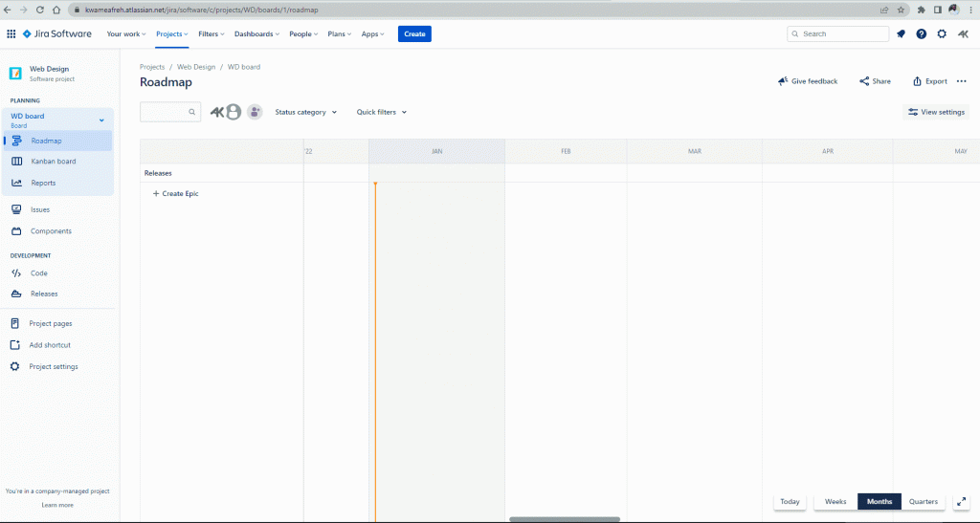Open the app switcher grid icon
The image size is (980, 523).
click(11, 33)
